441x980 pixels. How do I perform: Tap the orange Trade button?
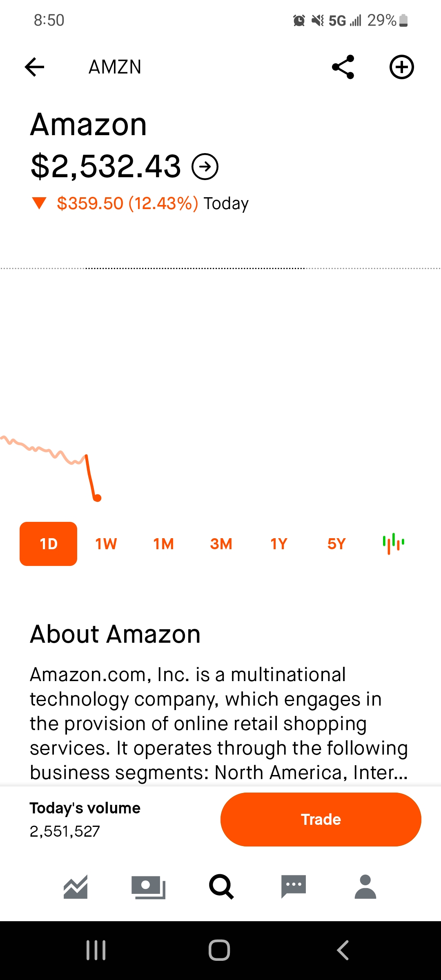click(x=321, y=820)
